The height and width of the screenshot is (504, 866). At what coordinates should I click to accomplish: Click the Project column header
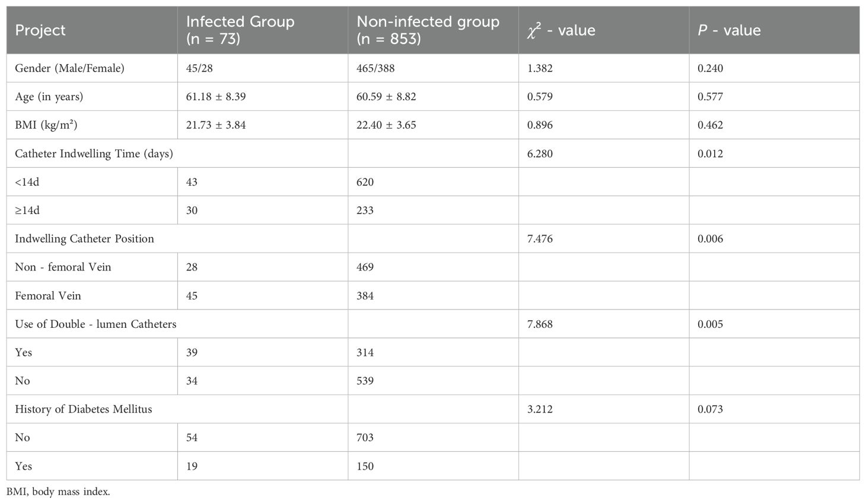(x=92, y=30)
